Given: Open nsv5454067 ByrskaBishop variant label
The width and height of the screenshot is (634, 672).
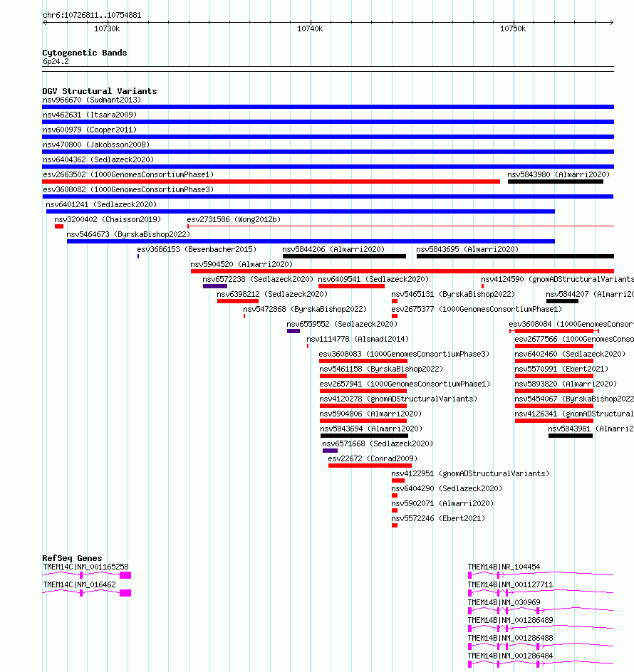Looking at the screenshot, I should 574,399.
